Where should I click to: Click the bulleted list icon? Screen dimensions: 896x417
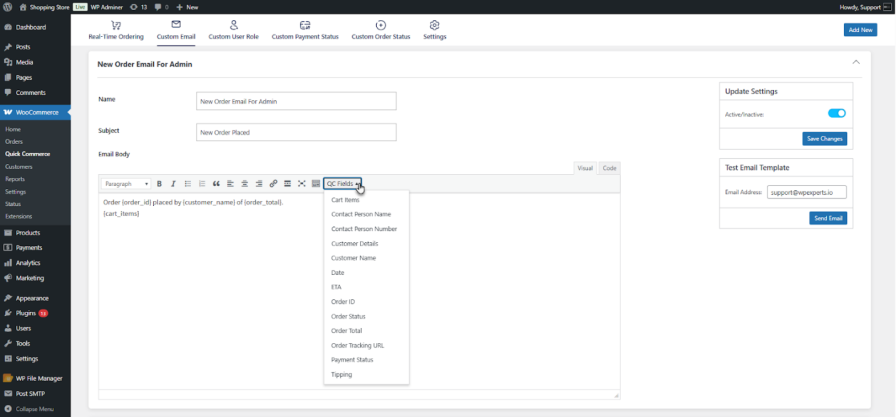187,184
